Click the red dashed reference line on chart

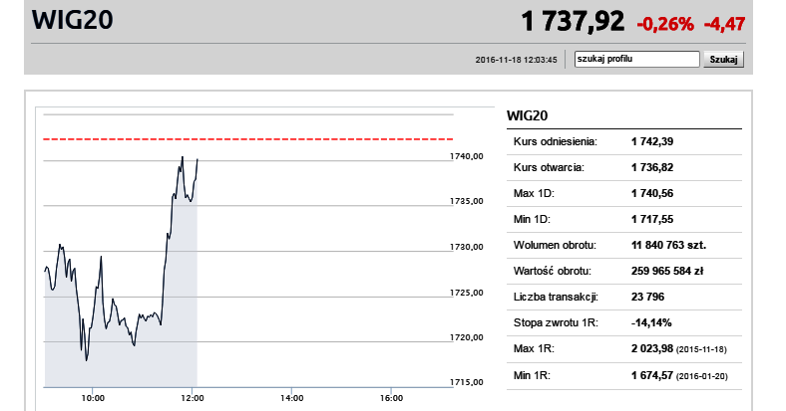tap(248, 139)
